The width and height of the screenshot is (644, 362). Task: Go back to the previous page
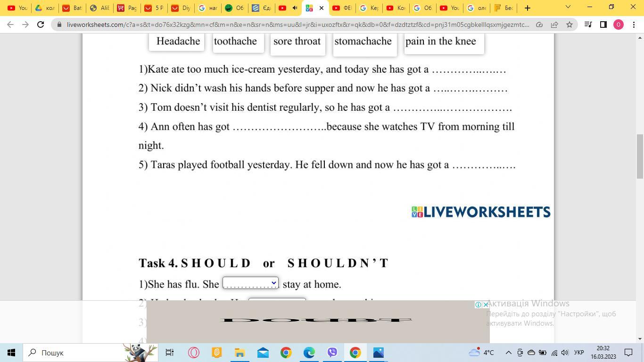10,25
